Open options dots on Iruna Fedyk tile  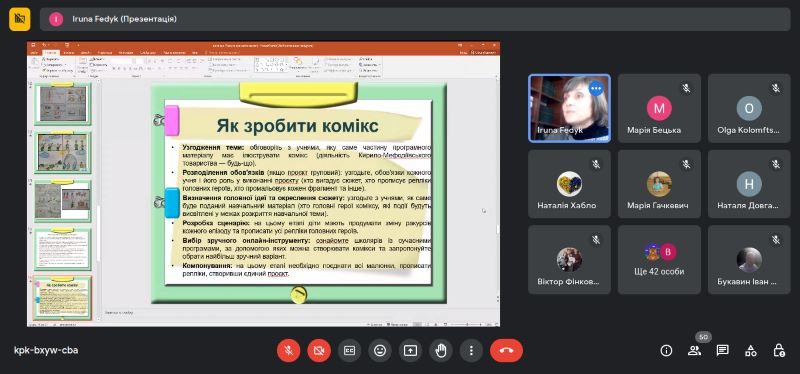click(x=596, y=88)
